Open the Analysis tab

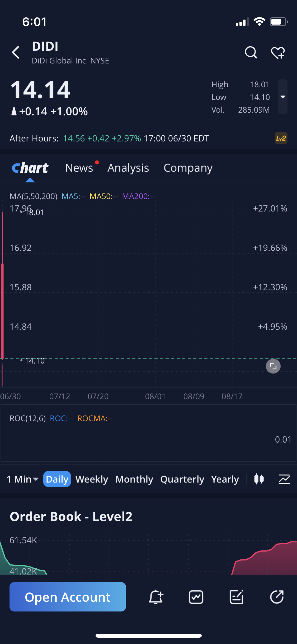(128, 168)
